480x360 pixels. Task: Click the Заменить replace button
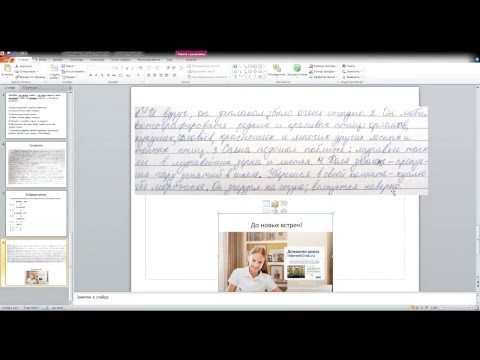pyautogui.click(x=352, y=71)
